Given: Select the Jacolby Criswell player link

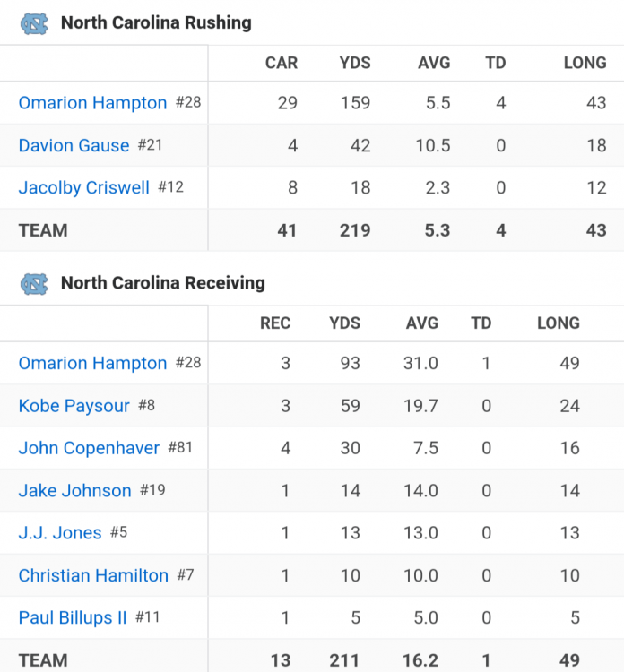Looking at the screenshot, I should (83, 188).
